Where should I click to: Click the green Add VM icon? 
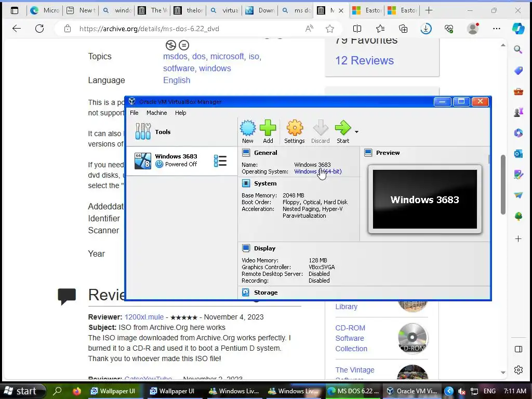268,131
